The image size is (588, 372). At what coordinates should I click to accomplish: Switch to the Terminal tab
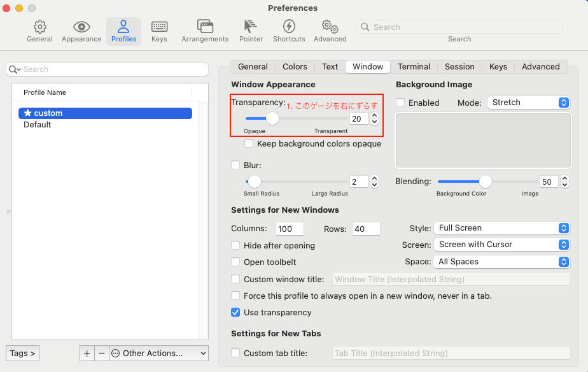pyautogui.click(x=414, y=67)
